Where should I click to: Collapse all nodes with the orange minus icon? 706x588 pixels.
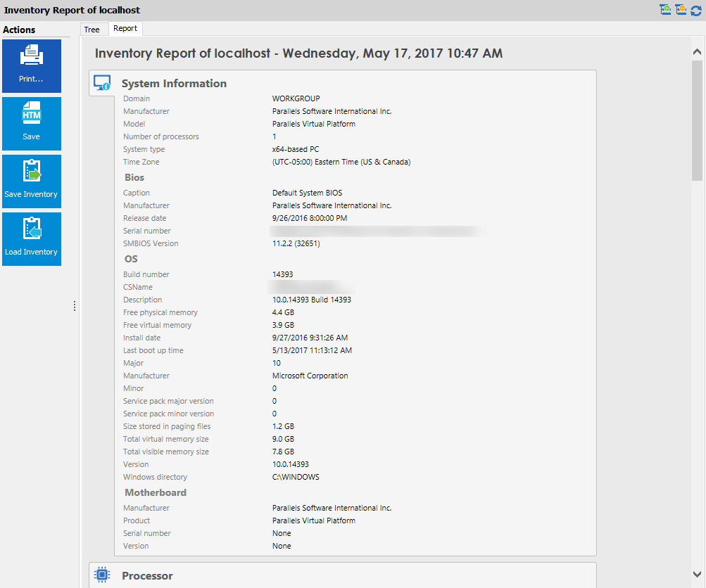click(x=681, y=9)
